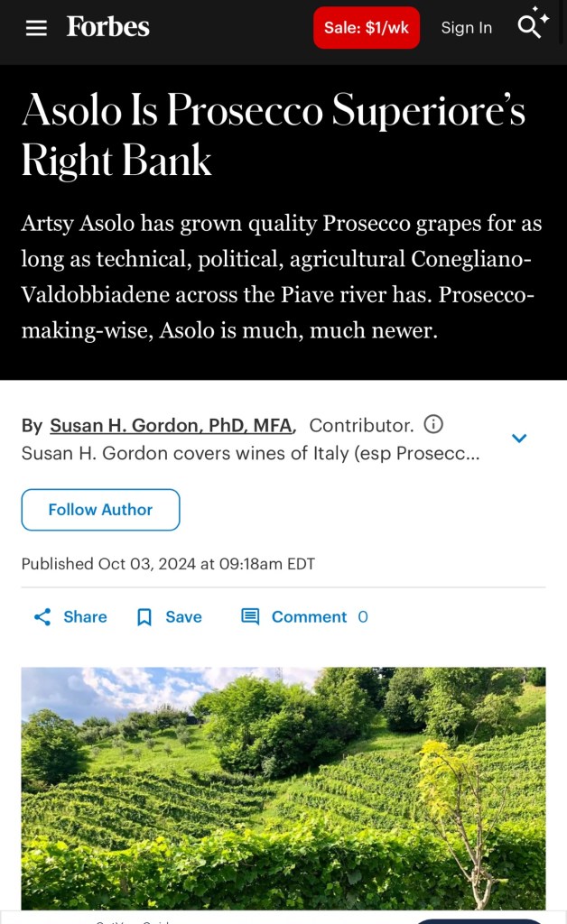Click the red Sale: $1/wk button

[x=366, y=28]
